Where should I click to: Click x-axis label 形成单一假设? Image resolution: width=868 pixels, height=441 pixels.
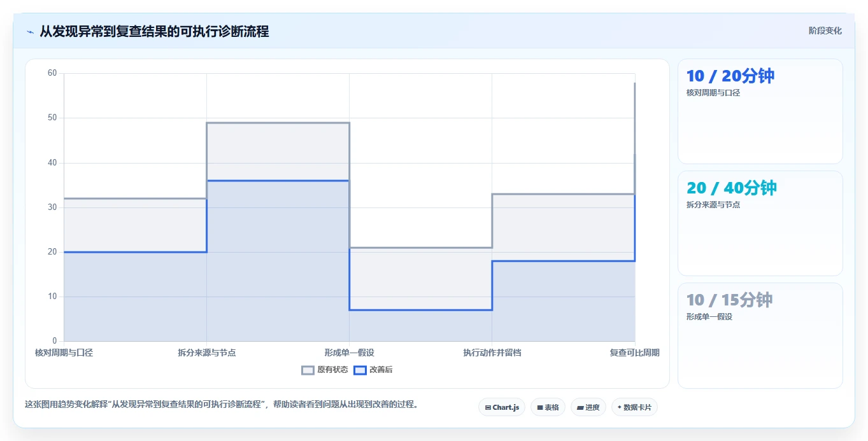349,353
